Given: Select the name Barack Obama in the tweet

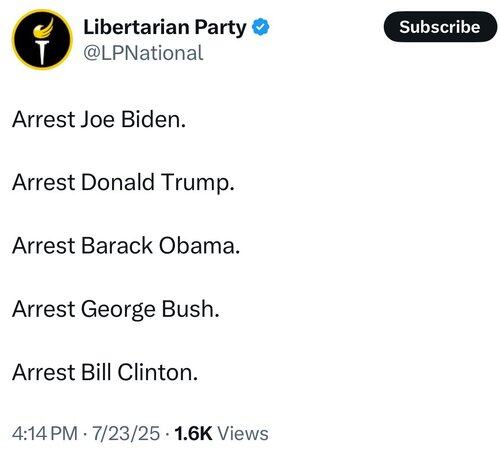Looking at the screenshot, I should (x=160, y=246).
